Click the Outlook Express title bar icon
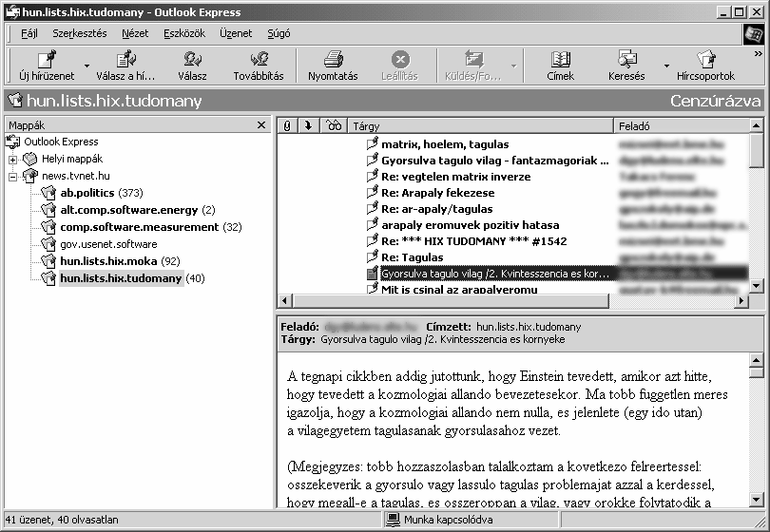 [12, 11]
